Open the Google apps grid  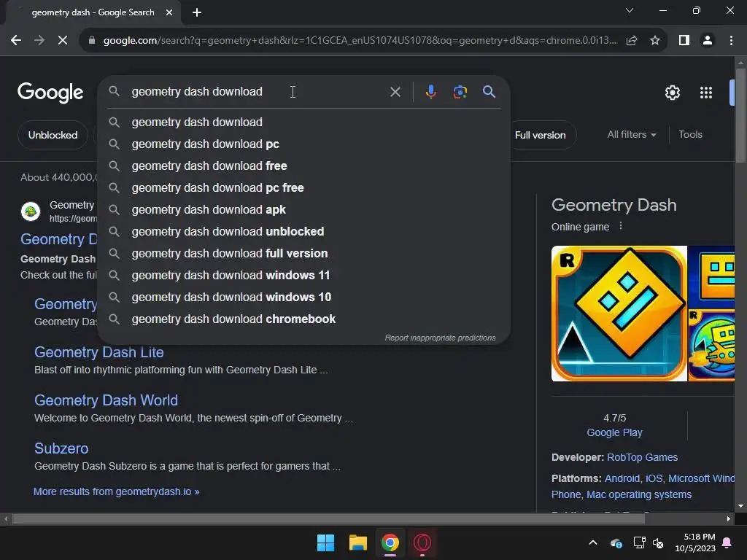[706, 93]
